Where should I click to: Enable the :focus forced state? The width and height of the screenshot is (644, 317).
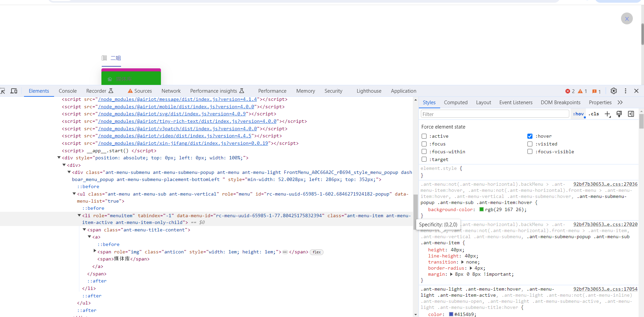(x=424, y=144)
